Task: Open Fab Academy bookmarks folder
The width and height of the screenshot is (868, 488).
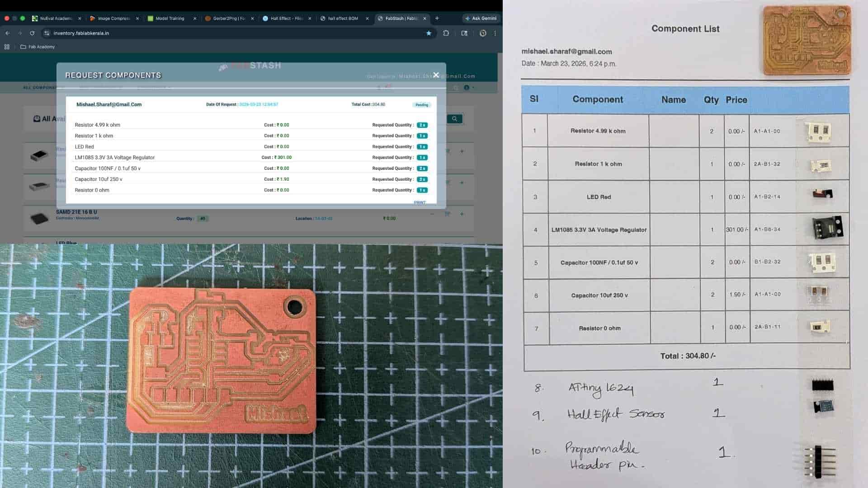Action: pos(38,47)
